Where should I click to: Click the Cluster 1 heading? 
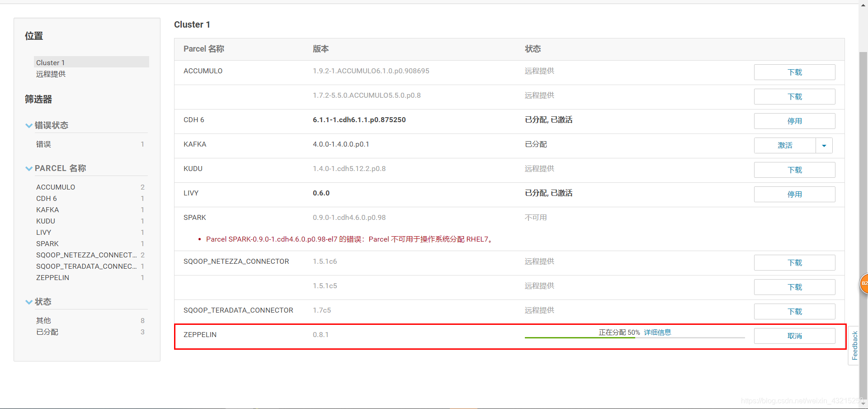pos(192,24)
